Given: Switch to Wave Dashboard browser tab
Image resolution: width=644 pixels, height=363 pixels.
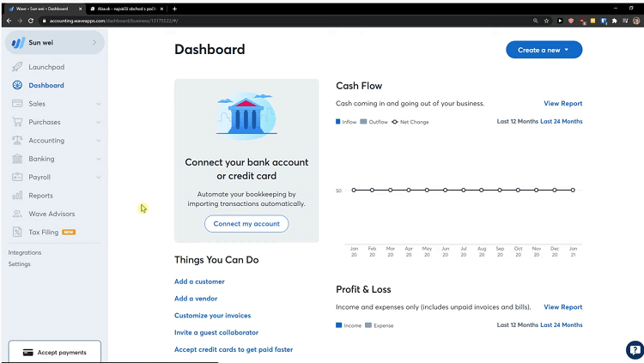Looking at the screenshot, I should (x=45, y=9).
